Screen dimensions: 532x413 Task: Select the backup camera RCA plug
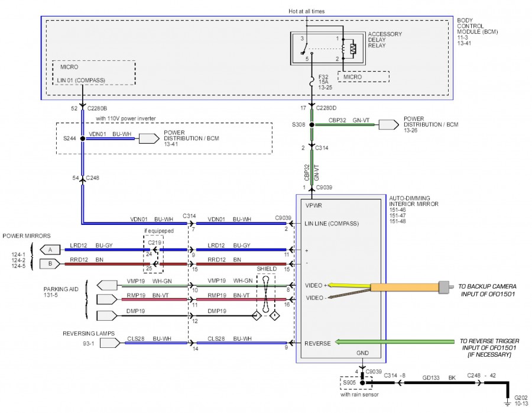(x=446, y=287)
